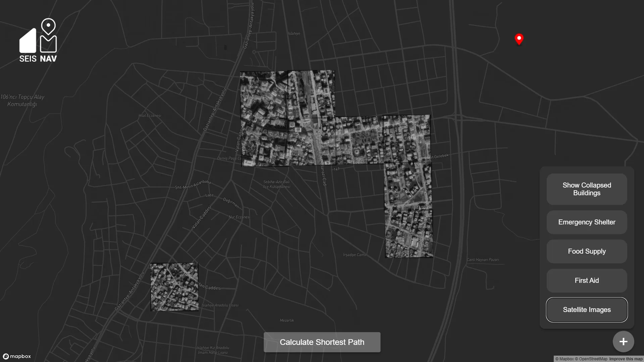Toggle the Food Supply layer
The image size is (644, 362).
point(587,251)
